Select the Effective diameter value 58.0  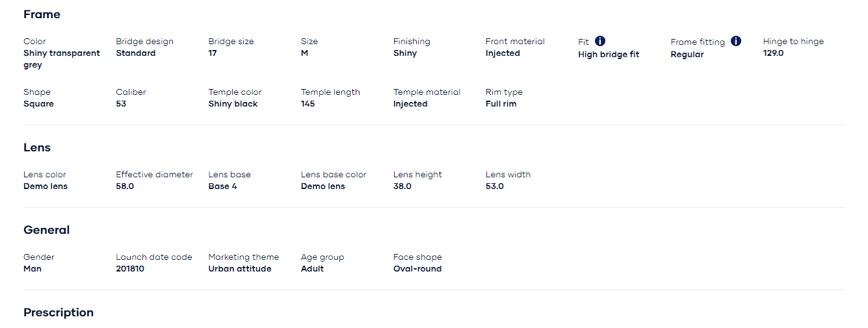click(125, 186)
